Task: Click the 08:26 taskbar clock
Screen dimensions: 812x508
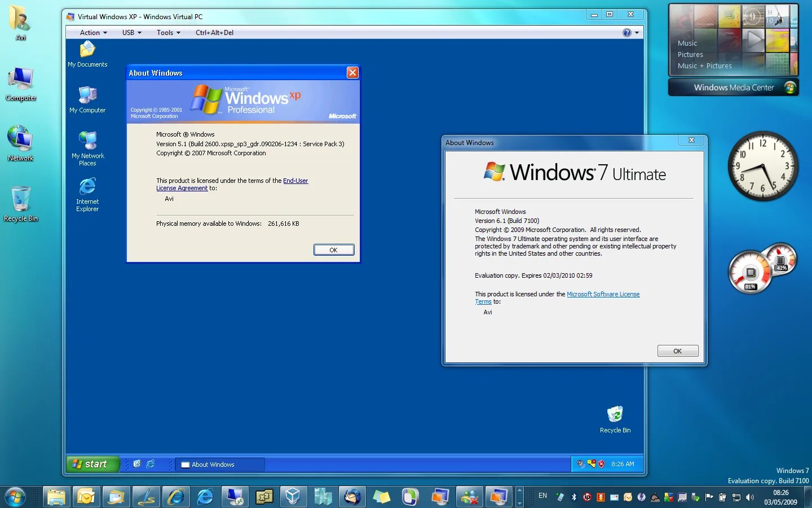Action: (x=781, y=497)
